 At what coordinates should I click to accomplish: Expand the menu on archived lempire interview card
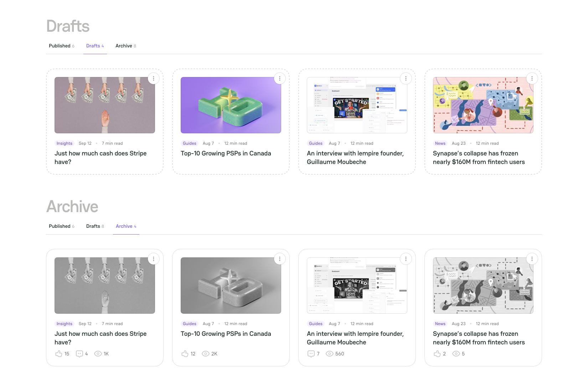click(x=406, y=259)
